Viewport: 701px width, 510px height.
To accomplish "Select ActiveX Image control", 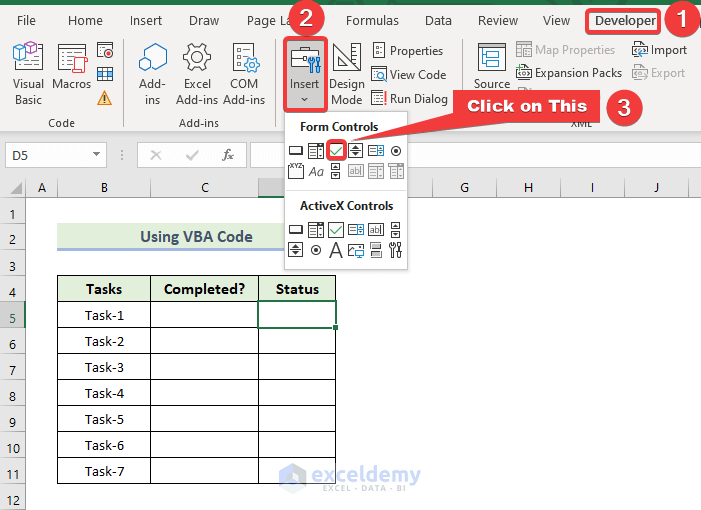I will [x=356, y=250].
